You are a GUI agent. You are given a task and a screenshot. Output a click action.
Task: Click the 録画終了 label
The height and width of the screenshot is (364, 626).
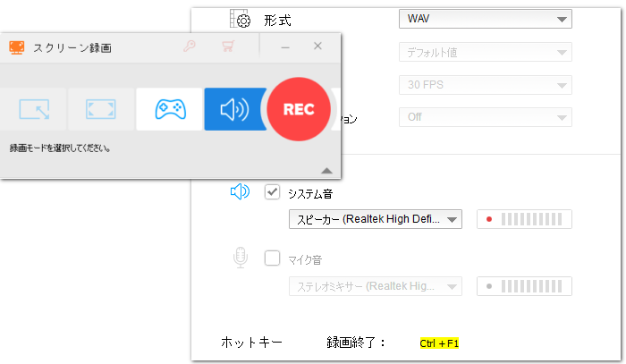click(355, 342)
